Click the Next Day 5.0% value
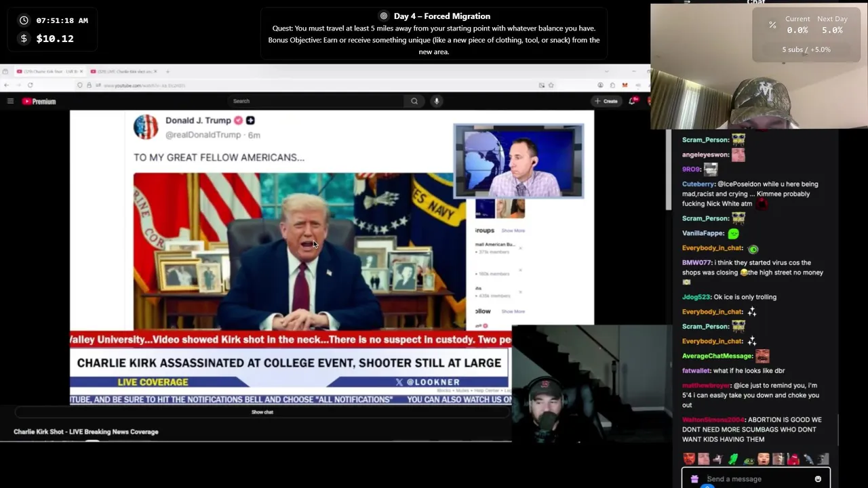Screen dimensions: 868x488 click(832, 30)
